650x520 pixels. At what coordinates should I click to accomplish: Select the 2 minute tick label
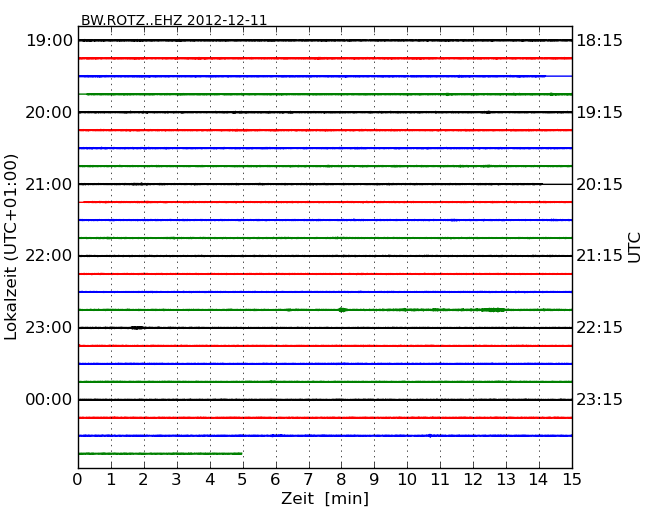(x=143, y=480)
